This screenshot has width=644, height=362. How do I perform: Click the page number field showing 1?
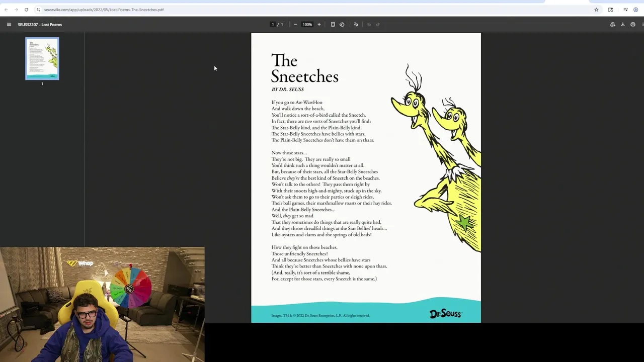273,25
